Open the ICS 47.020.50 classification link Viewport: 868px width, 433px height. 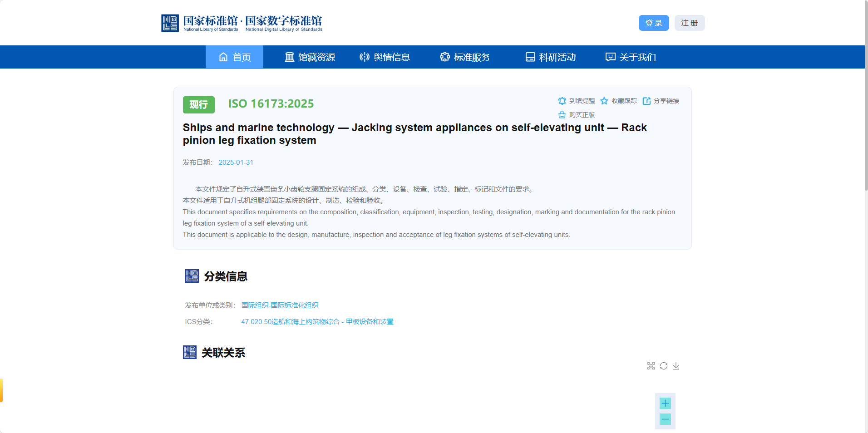point(317,322)
